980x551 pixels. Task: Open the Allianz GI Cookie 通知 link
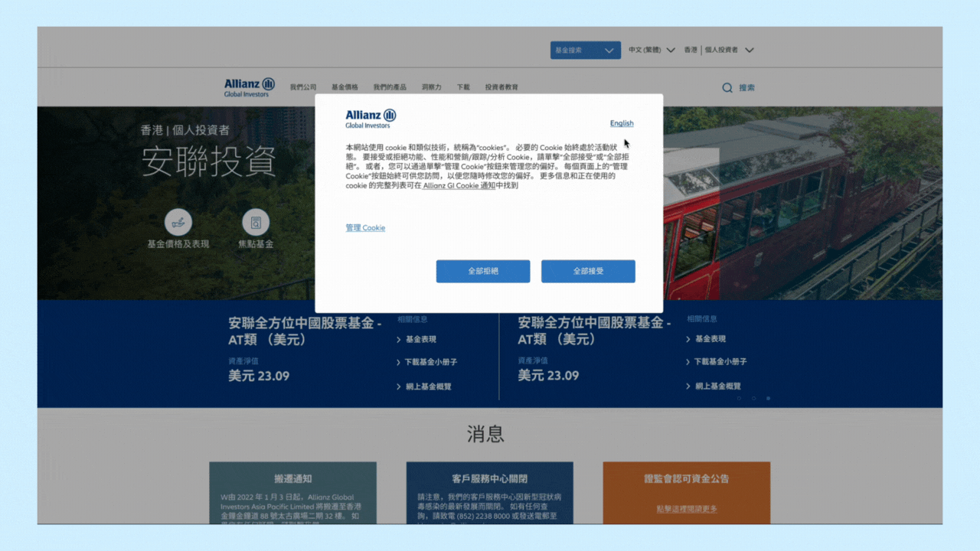[x=459, y=185]
